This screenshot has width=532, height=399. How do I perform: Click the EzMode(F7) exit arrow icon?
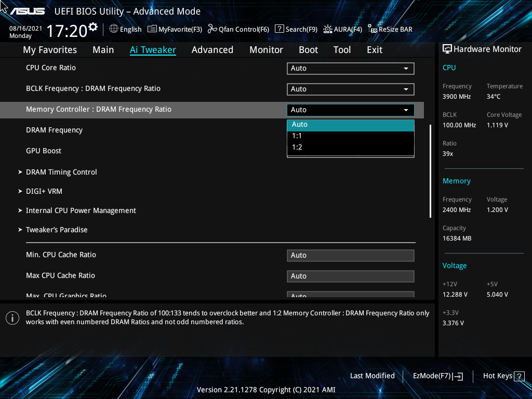(458, 376)
